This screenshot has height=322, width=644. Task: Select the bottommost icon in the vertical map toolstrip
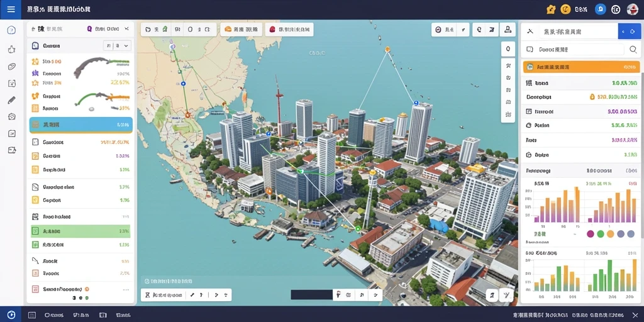pos(508,114)
